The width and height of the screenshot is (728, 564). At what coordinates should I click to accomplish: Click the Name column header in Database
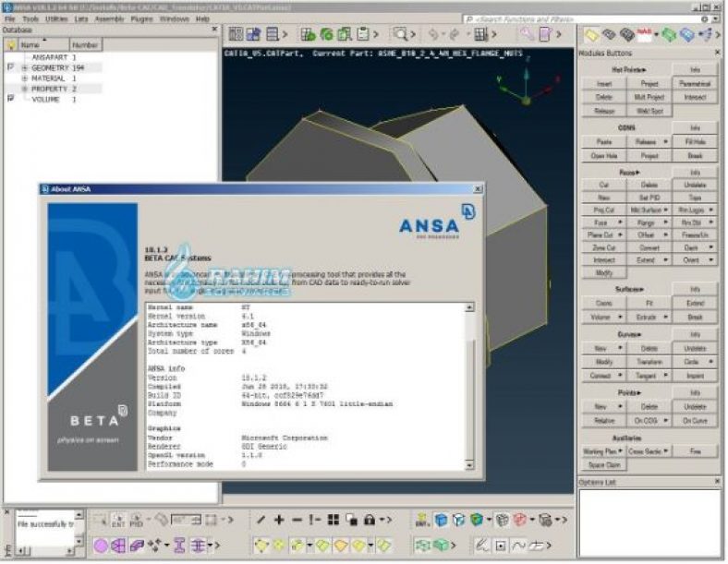(x=44, y=45)
